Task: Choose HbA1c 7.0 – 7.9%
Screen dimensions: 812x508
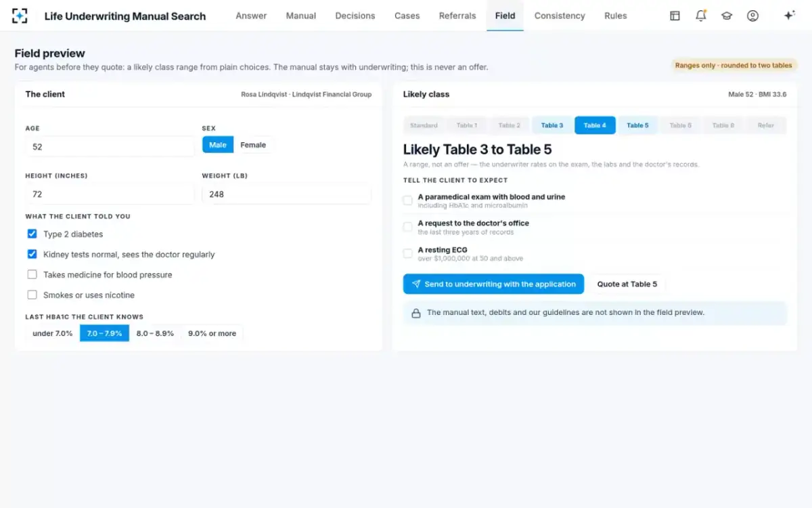Action: [x=104, y=333]
